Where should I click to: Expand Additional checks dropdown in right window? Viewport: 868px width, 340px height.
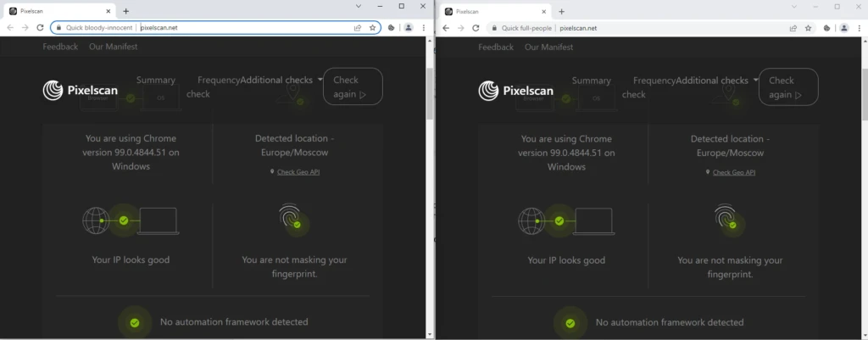coord(717,81)
